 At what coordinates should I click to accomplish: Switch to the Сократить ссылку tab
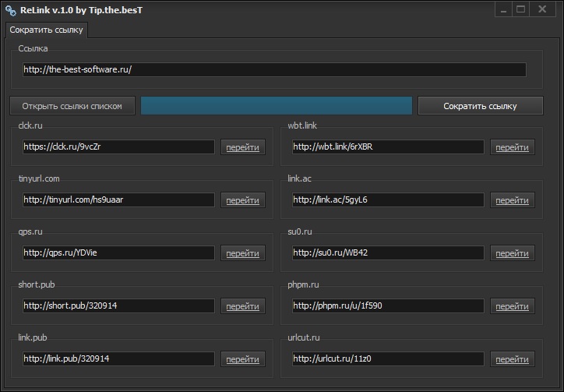48,30
